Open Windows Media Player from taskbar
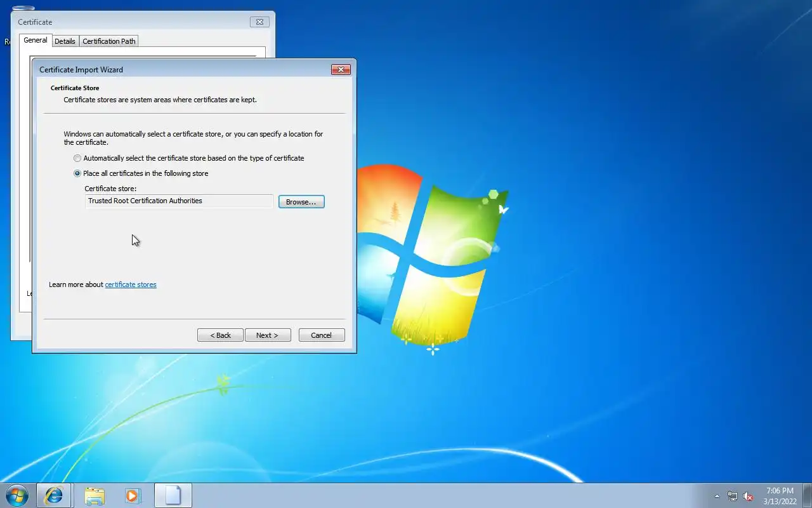The image size is (812, 508). pos(133,495)
